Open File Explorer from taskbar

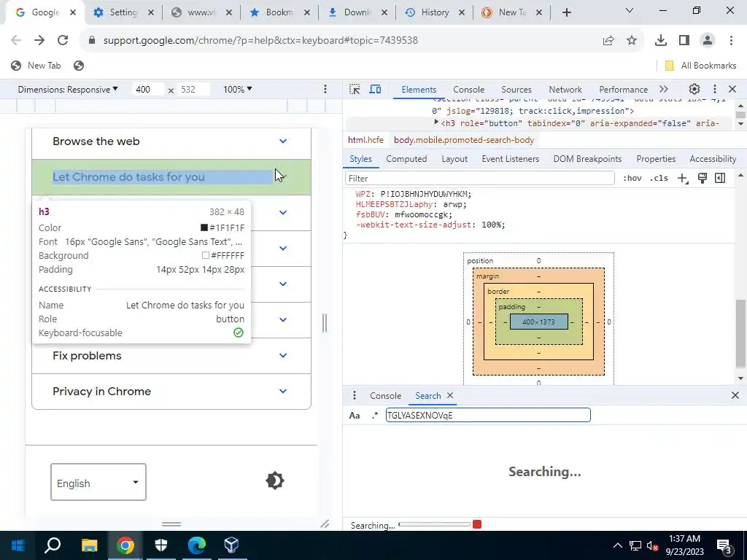tap(89, 545)
